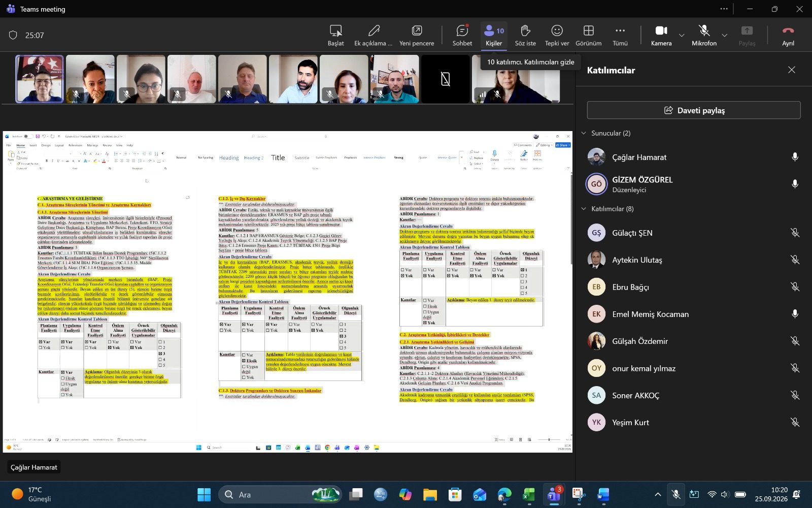The width and height of the screenshot is (812, 508).
Task: Click the Soner AKKOÇ participant row
Action: (x=694, y=395)
